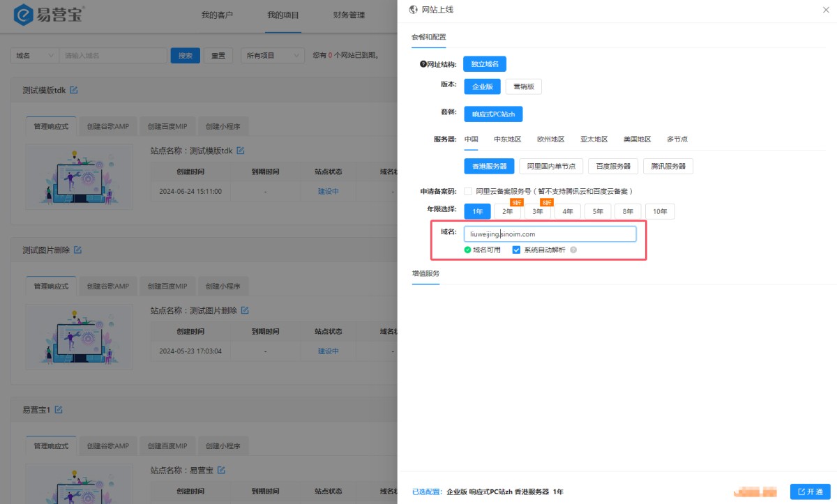Click edit icon beside 易营宝1 project title

pos(59,410)
